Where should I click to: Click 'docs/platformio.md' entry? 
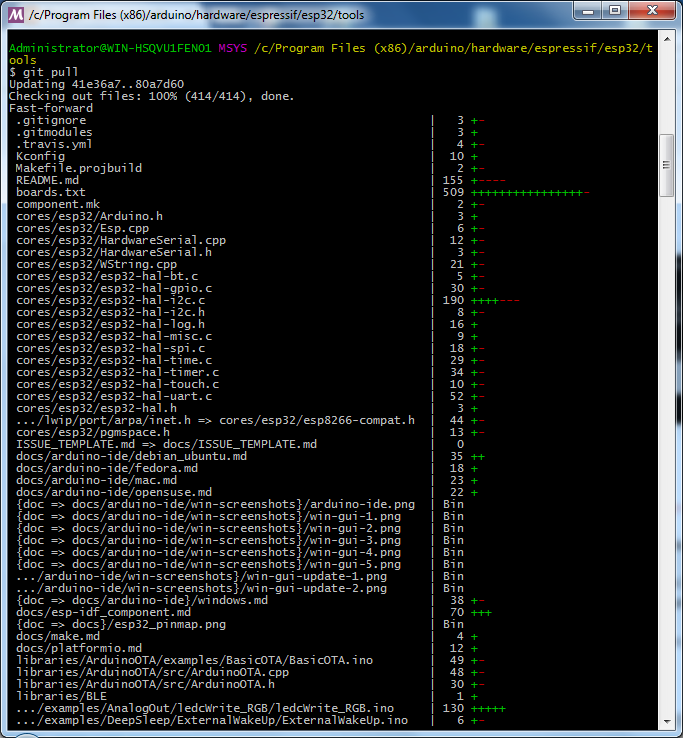[x=79, y=649]
